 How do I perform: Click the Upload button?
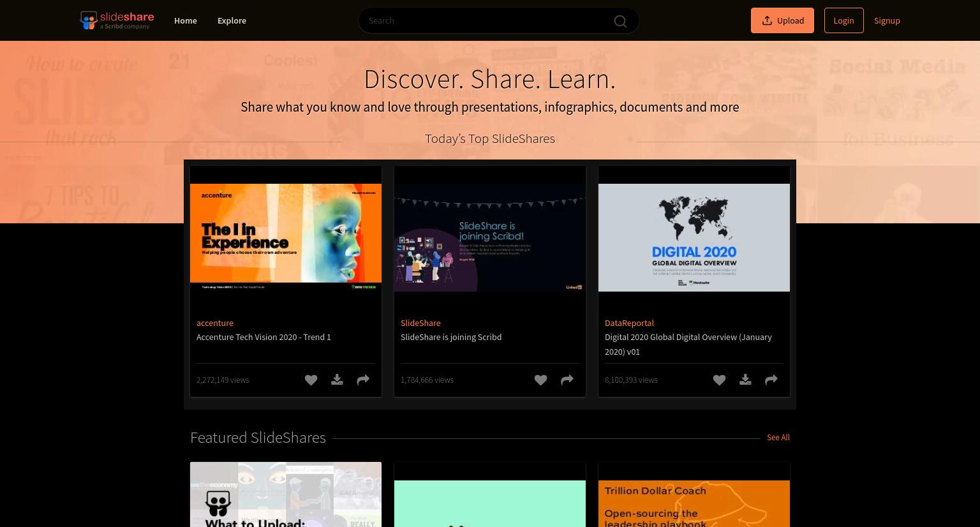(x=782, y=20)
